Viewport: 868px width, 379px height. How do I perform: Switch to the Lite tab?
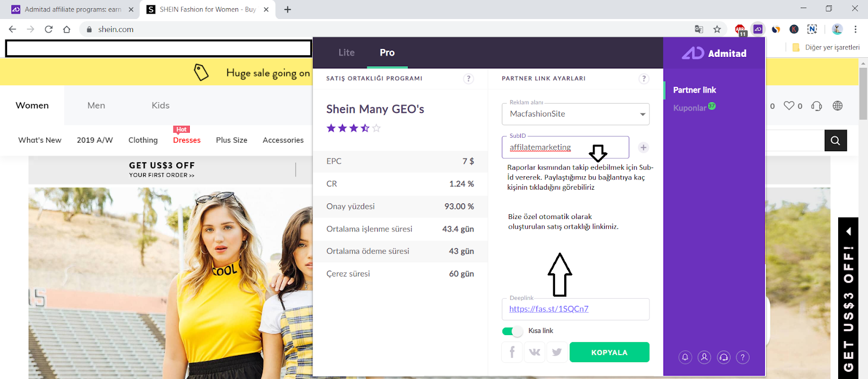coord(347,53)
